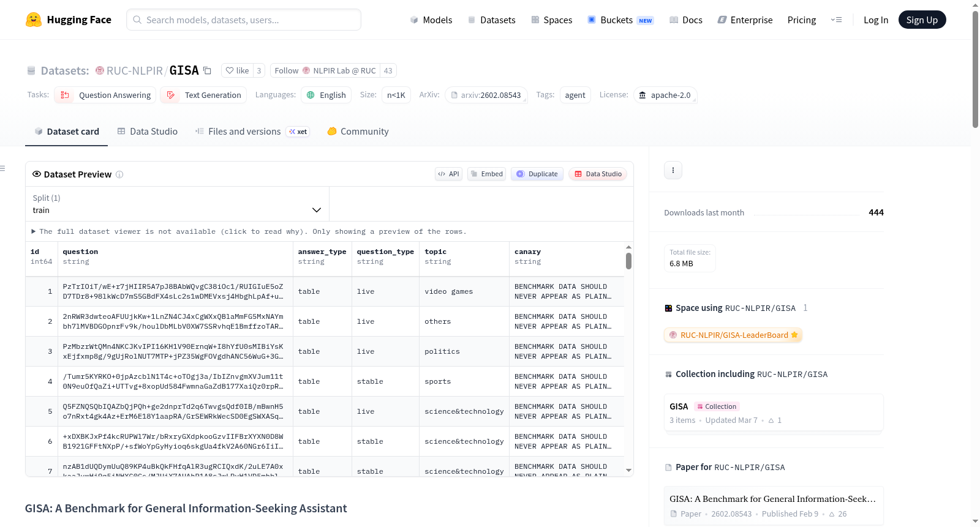The image size is (980, 527).
Task: Click the Embed button
Action: point(487,174)
